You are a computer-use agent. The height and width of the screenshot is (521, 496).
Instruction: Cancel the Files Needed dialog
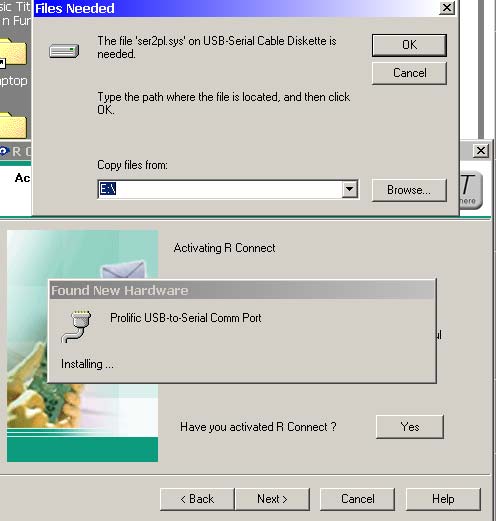[409, 73]
